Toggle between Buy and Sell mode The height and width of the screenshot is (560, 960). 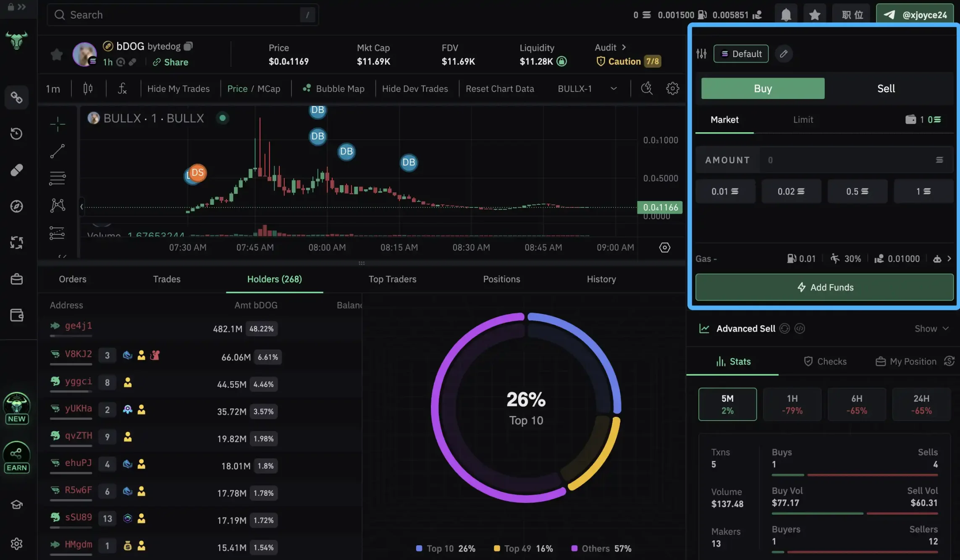[885, 88]
